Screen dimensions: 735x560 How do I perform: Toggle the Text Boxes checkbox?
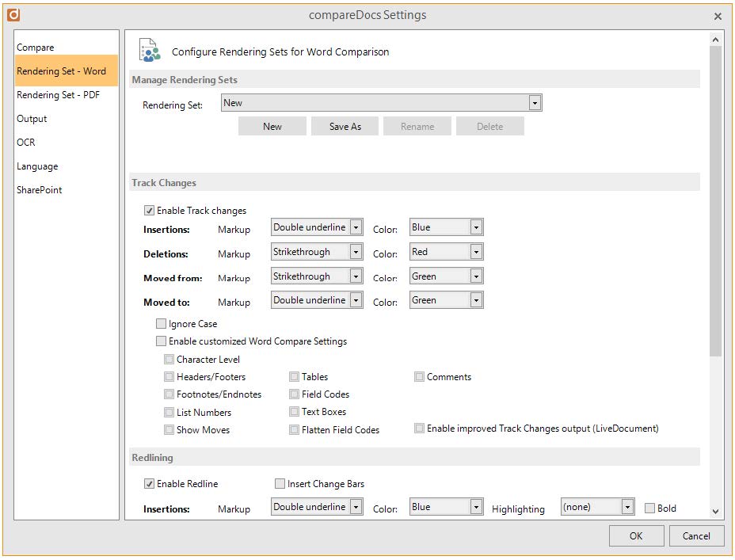click(x=294, y=411)
